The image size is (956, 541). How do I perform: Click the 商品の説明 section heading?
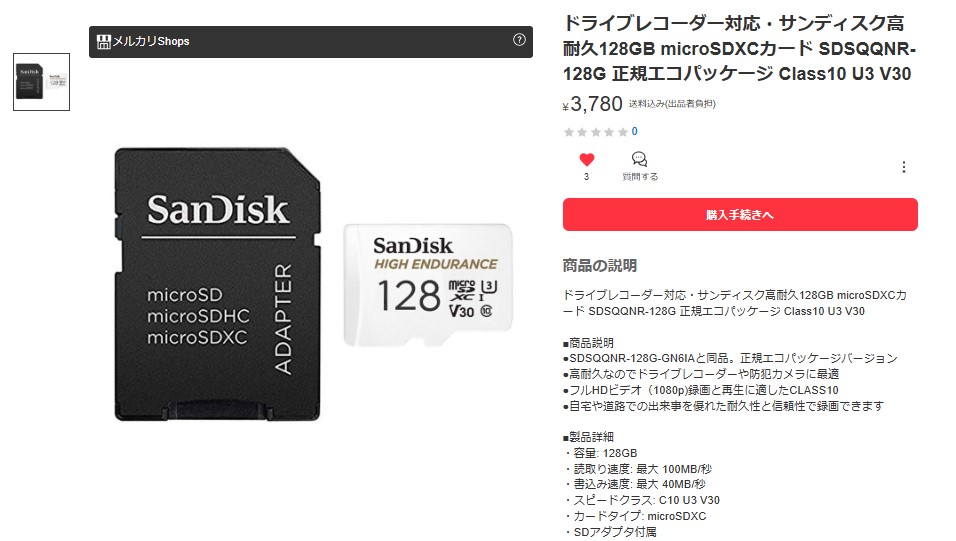pyautogui.click(x=599, y=265)
